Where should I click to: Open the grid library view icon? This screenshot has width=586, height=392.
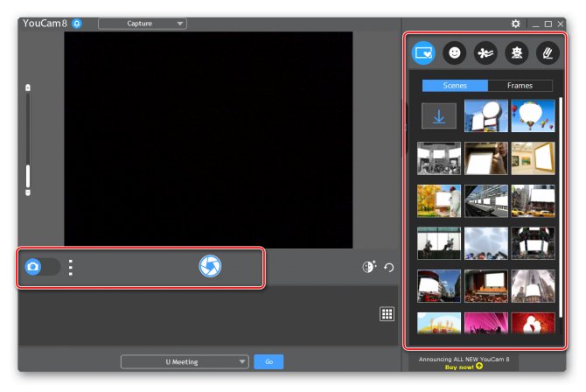(387, 314)
